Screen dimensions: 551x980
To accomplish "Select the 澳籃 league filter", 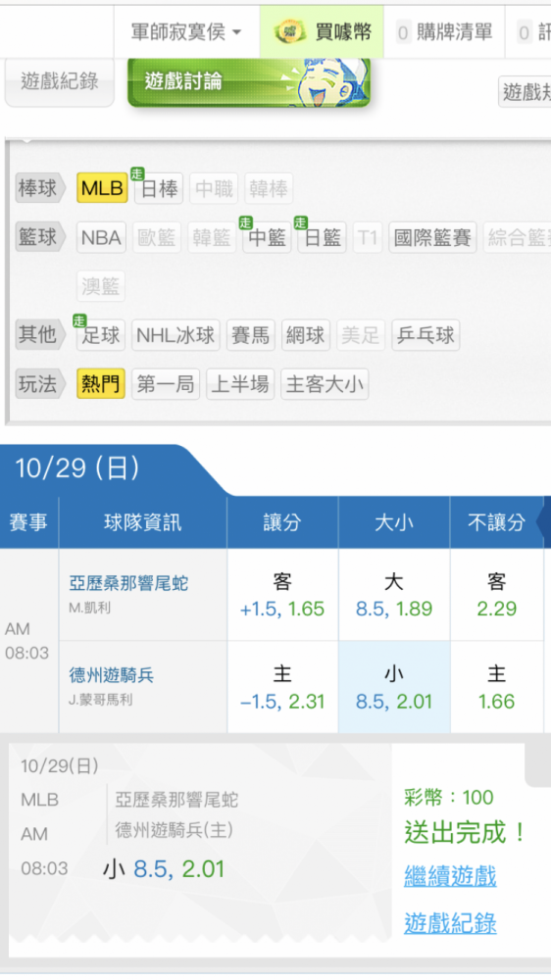I will 101,286.
